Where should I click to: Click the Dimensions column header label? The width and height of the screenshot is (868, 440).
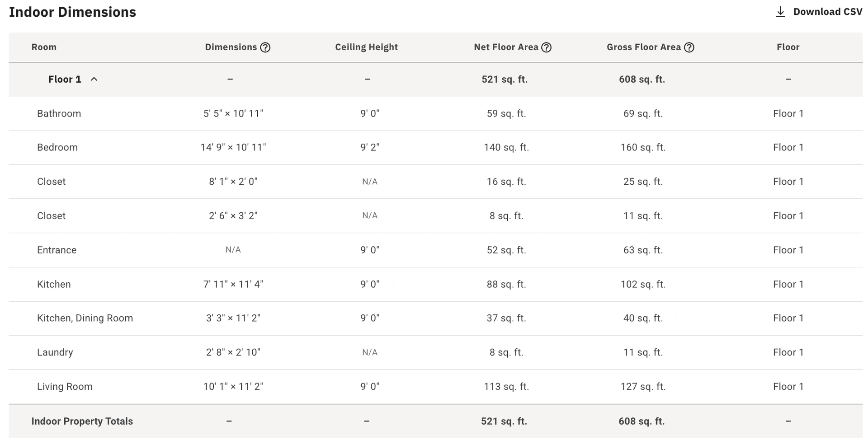point(231,47)
